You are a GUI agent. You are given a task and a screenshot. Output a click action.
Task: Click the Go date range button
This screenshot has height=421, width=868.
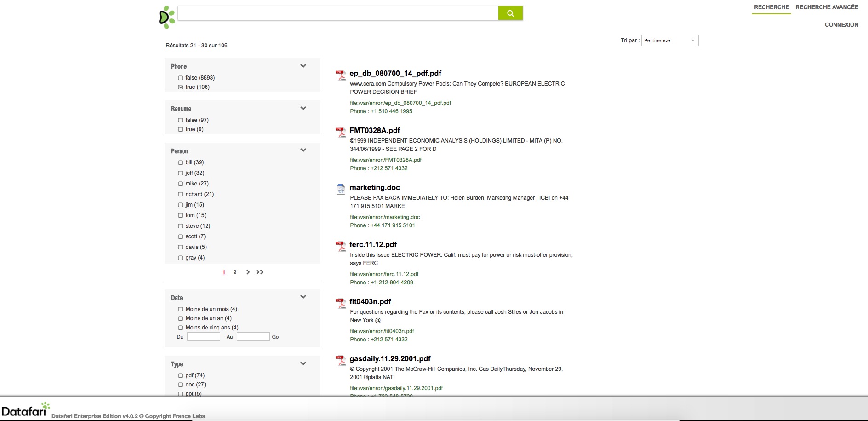click(275, 337)
